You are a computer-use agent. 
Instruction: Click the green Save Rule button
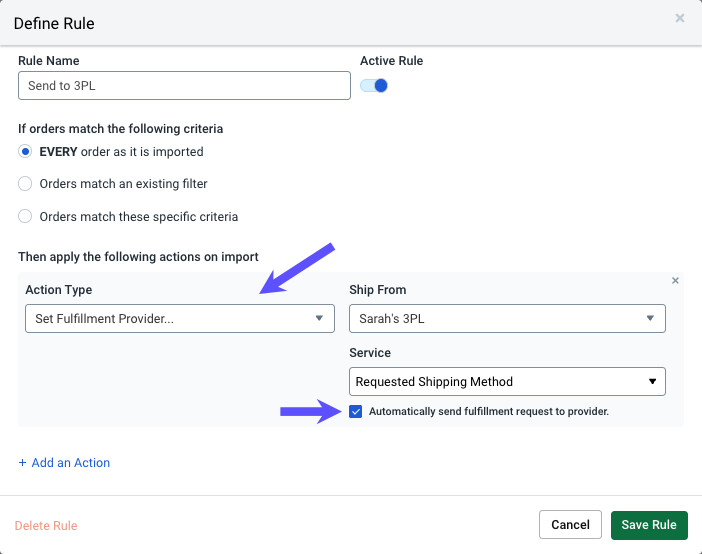(x=649, y=525)
